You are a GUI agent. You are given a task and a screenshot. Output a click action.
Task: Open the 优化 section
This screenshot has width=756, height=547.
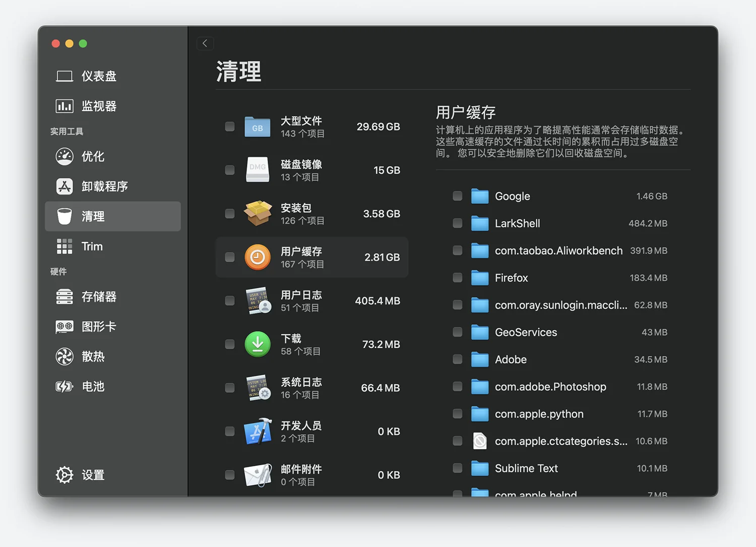(x=113, y=156)
